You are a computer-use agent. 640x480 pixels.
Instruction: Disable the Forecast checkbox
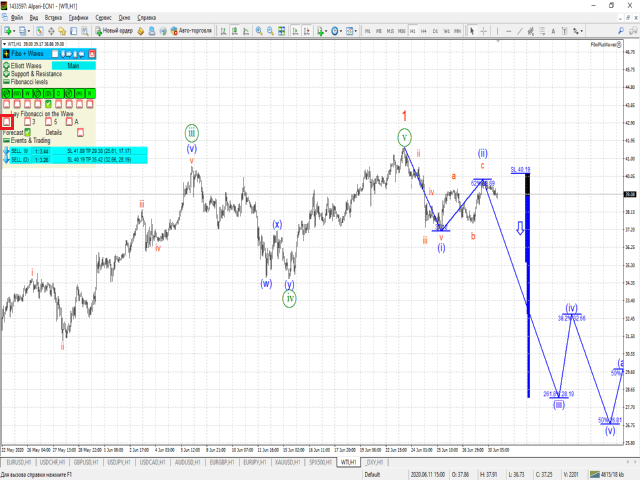tap(27, 132)
